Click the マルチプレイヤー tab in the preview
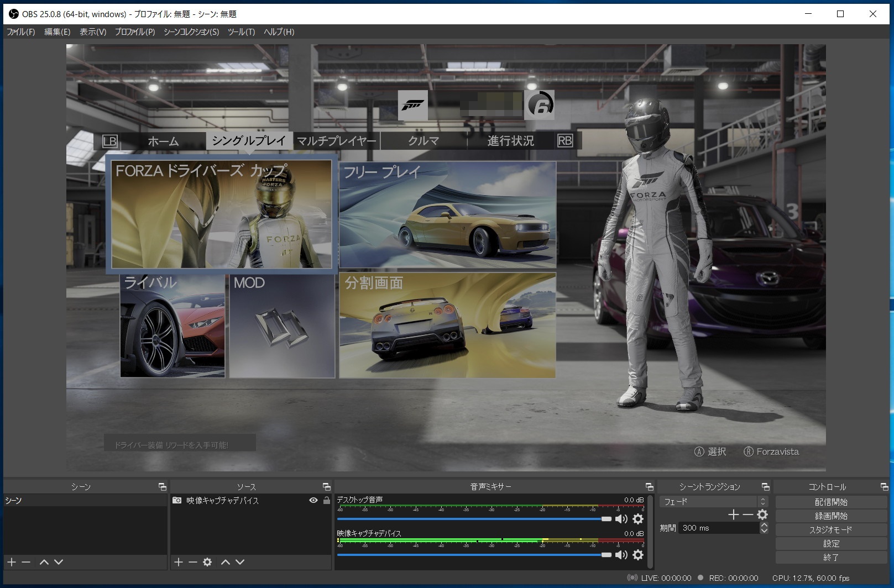 click(x=336, y=141)
